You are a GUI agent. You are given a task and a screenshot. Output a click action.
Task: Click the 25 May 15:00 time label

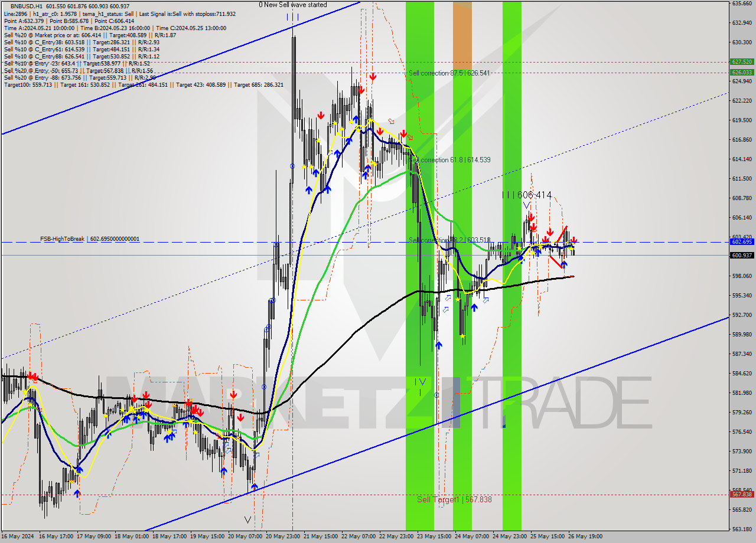point(548,537)
